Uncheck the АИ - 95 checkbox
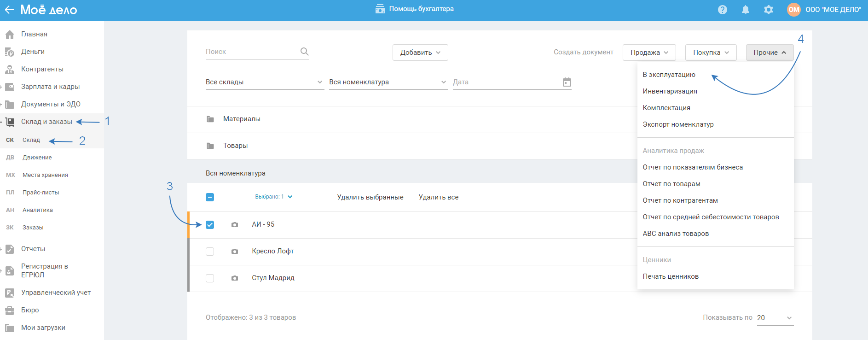Viewport: 868px width, 340px height. [x=210, y=225]
